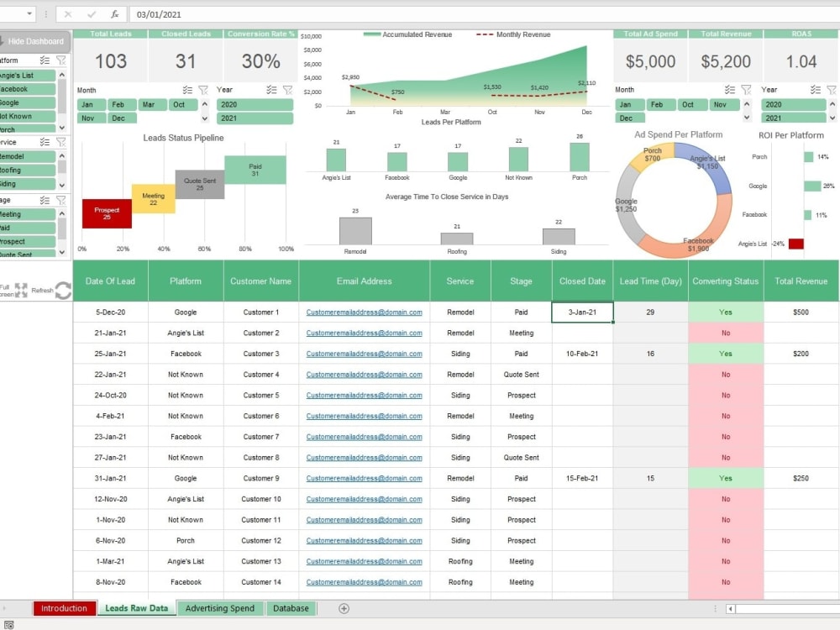Select Facebook in Platform slicer
Viewport: 840px width, 630px height.
coord(27,89)
